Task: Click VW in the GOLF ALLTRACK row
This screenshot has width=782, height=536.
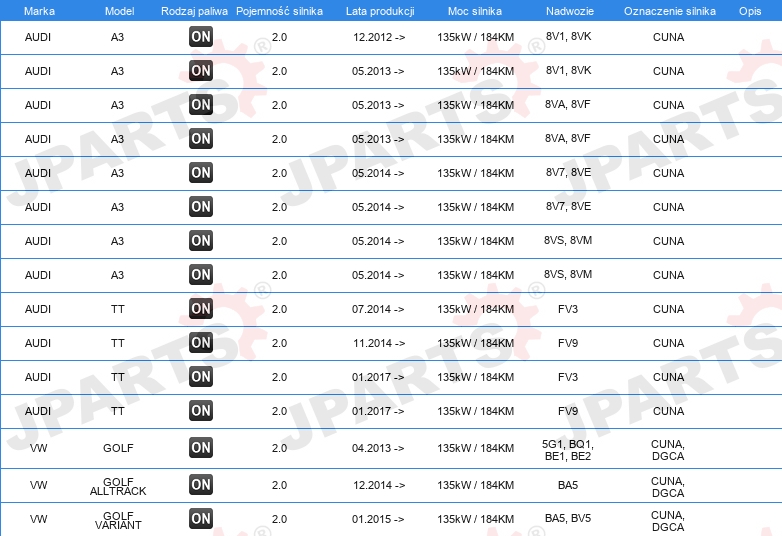Action: tap(38, 485)
